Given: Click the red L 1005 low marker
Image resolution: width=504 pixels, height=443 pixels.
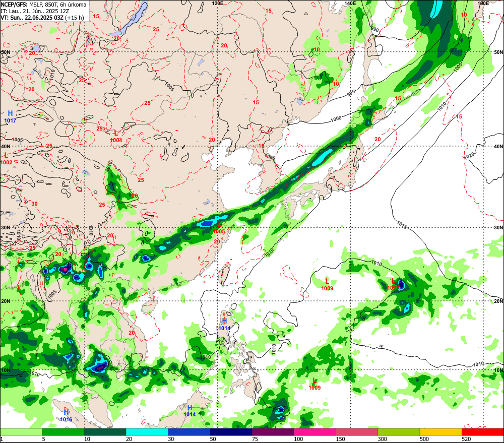Looking at the screenshot, I should pyautogui.click(x=219, y=228).
